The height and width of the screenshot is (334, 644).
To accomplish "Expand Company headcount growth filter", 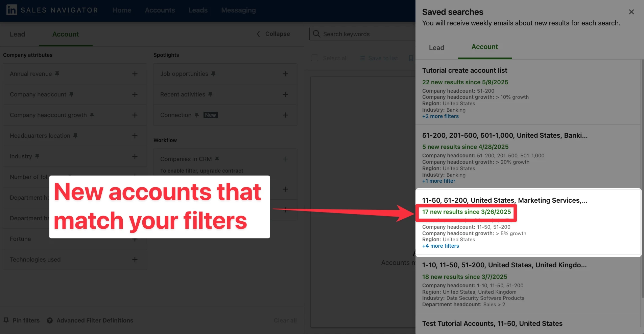I will (135, 115).
